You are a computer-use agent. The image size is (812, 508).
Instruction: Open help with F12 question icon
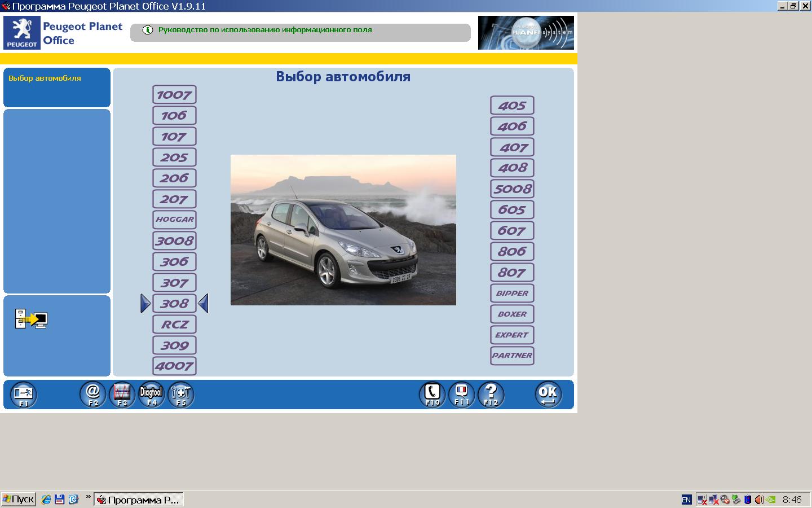coord(491,395)
